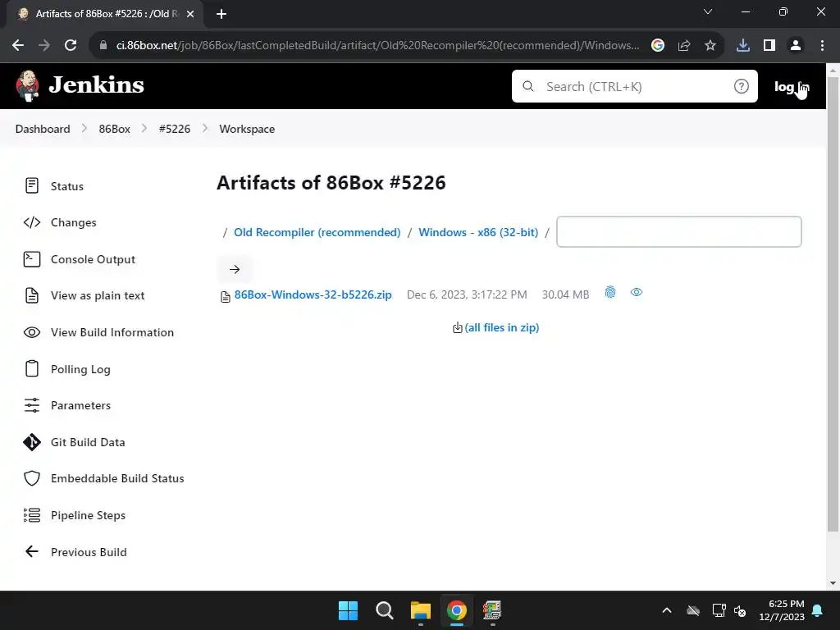Click the Artifacts of 86Box #5226 heading
The height and width of the screenshot is (630, 840).
331,183
